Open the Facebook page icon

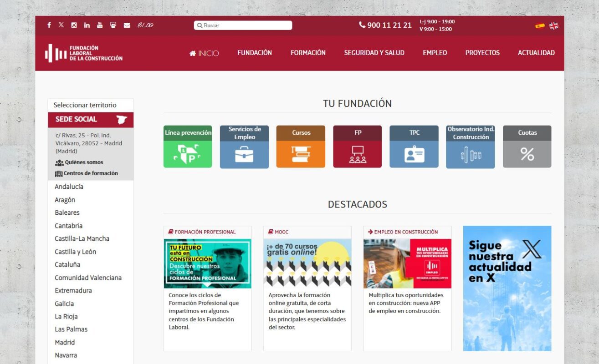pyautogui.click(x=49, y=25)
